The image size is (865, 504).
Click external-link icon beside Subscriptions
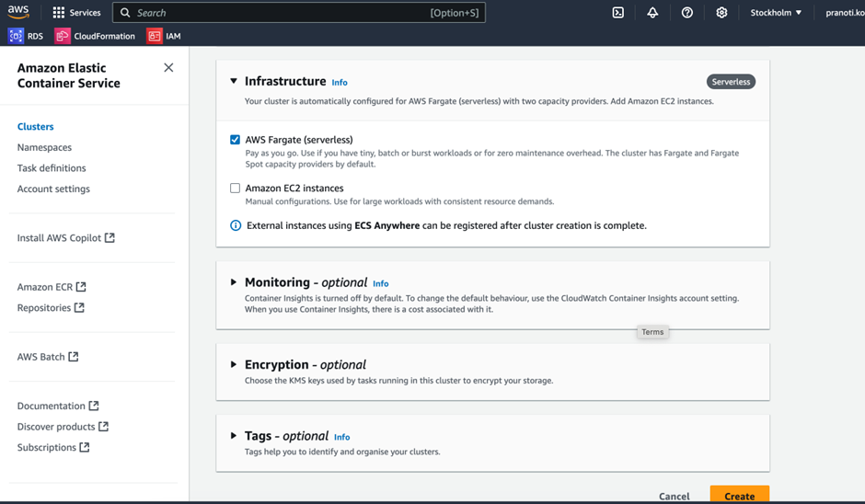85,447
